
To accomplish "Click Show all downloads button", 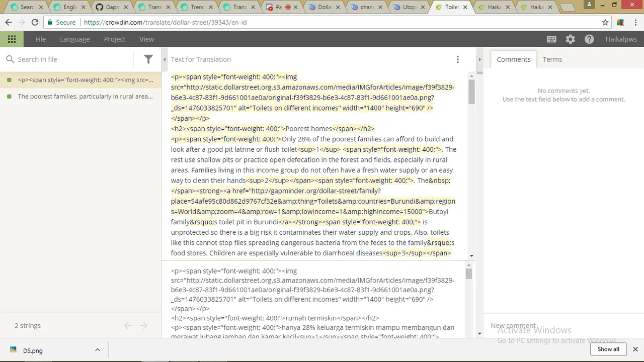I will tap(608, 349).
